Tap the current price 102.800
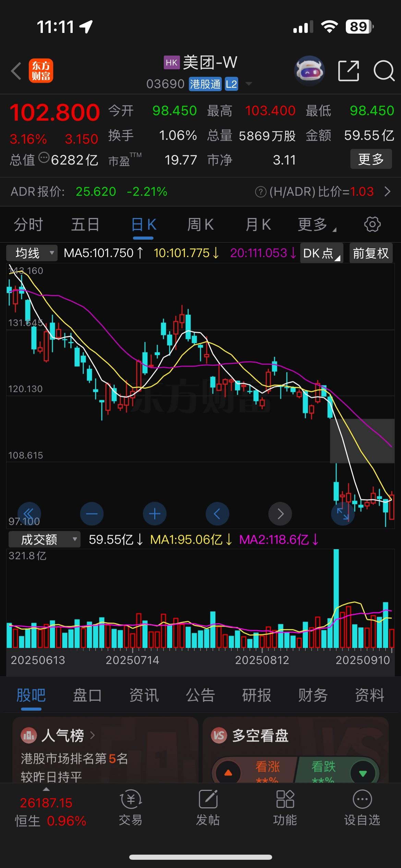The image size is (401, 868). pyautogui.click(x=55, y=112)
